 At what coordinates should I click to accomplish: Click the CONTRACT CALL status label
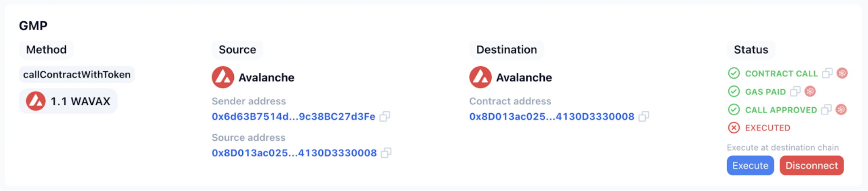(x=781, y=74)
